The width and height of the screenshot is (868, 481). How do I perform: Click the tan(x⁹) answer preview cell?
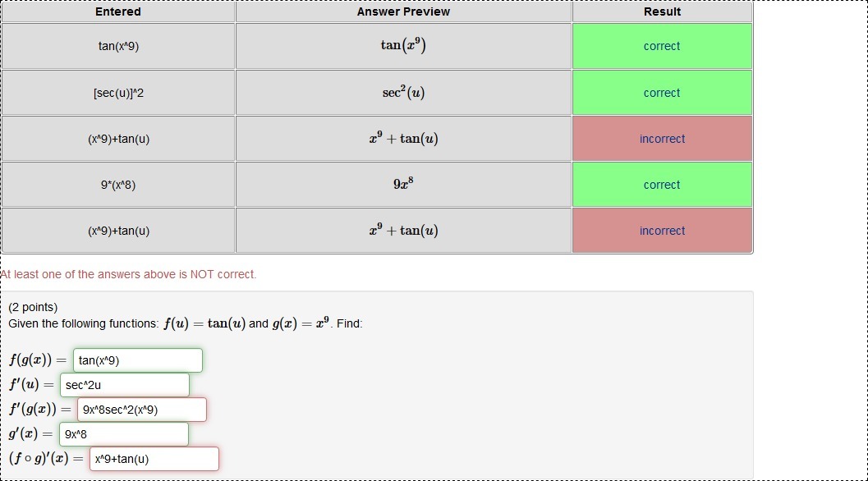click(403, 46)
